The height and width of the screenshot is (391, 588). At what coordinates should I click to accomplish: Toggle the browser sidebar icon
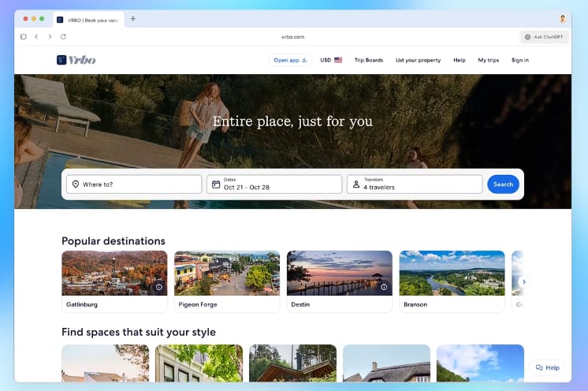[x=23, y=37]
